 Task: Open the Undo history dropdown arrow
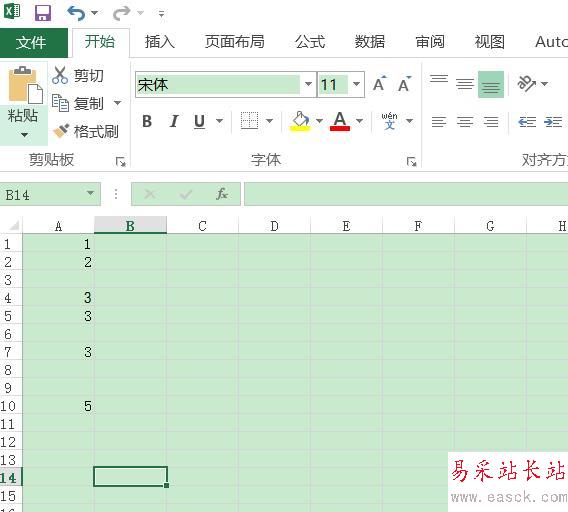click(95, 13)
